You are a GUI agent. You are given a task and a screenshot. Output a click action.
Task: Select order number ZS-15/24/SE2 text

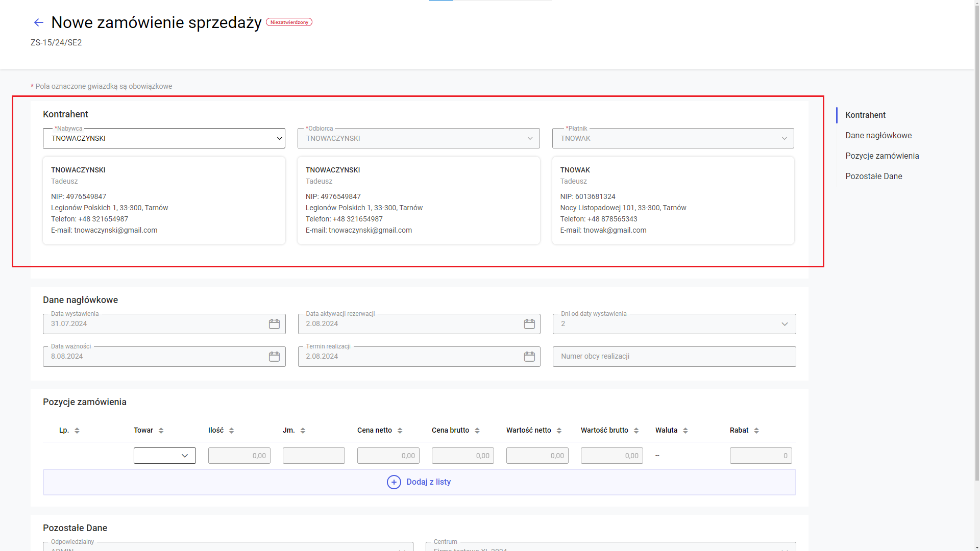pos(56,43)
